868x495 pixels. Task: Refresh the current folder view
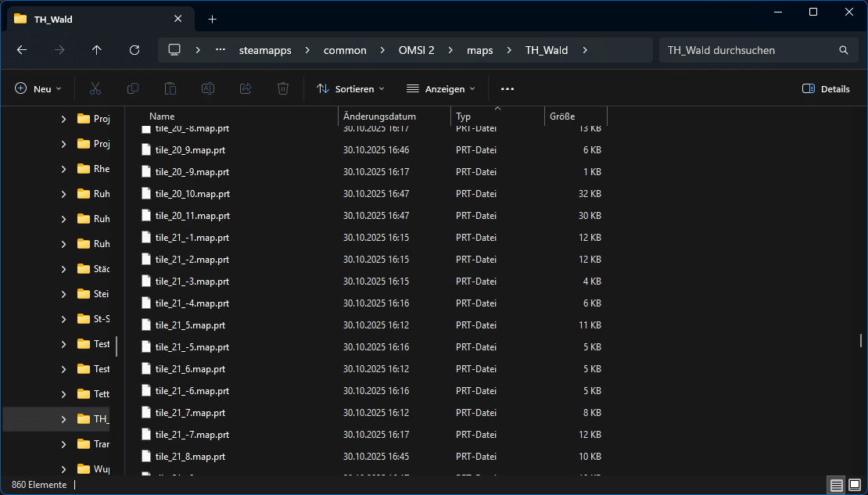pos(135,50)
